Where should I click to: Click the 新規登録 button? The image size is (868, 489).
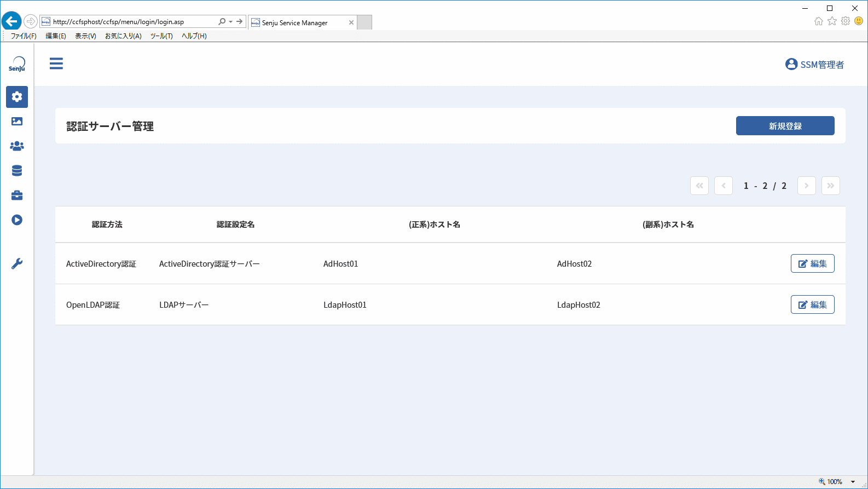[785, 126]
